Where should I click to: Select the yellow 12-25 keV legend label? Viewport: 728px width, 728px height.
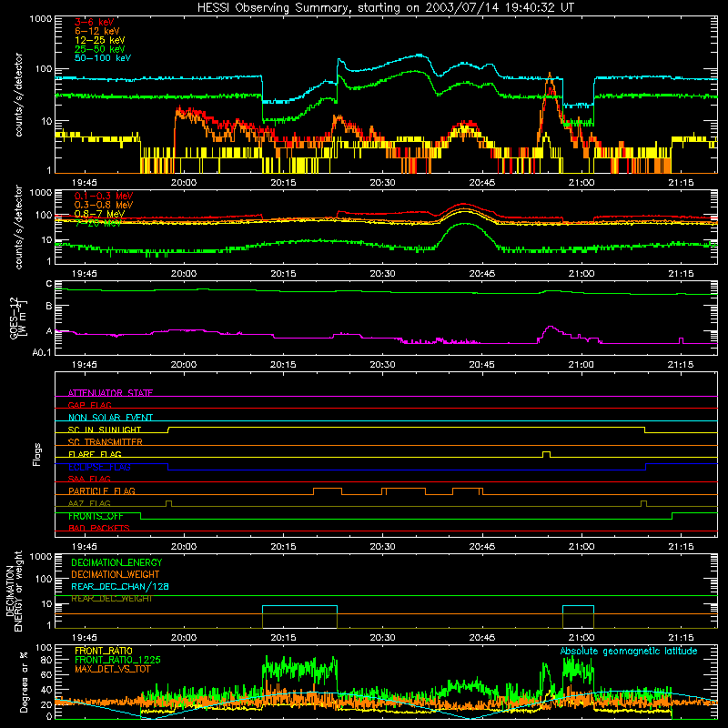(99, 40)
